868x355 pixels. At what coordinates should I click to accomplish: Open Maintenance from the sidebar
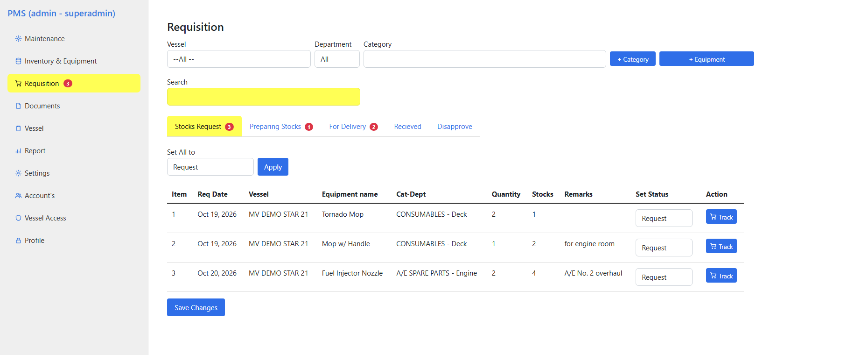[x=74, y=39]
